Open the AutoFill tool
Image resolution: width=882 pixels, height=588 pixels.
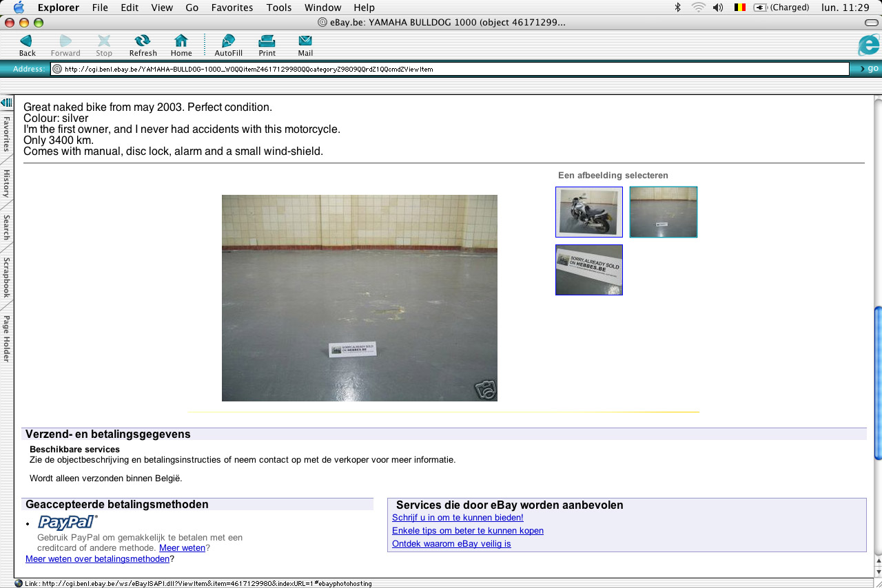(x=228, y=45)
